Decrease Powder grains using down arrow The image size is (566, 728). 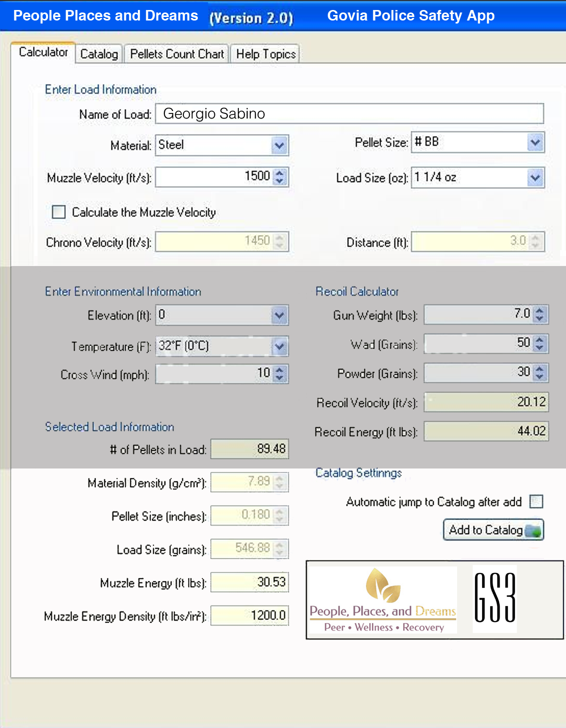(540, 376)
